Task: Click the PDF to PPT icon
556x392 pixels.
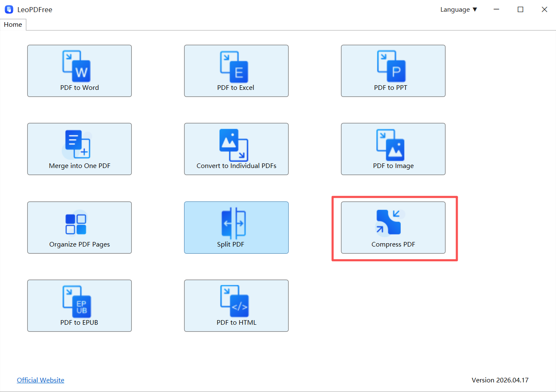Action: click(391, 66)
